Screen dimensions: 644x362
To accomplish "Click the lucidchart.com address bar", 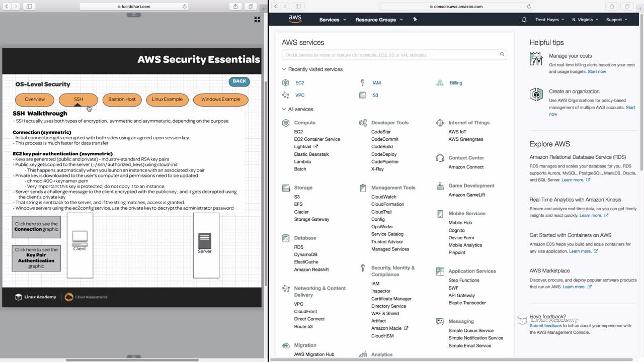I will click(134, 7).
